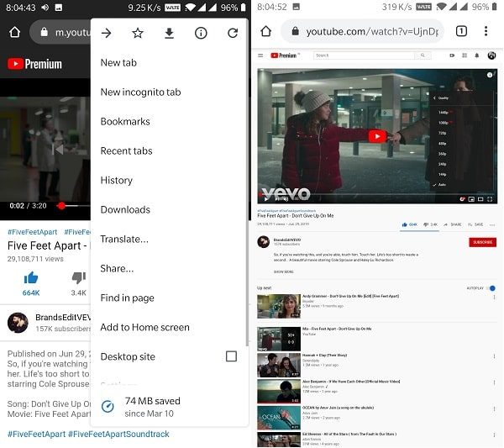Open History from the menu
Image resolution: width=504 pixels, height=448 pixels.
tap(170, 181)
